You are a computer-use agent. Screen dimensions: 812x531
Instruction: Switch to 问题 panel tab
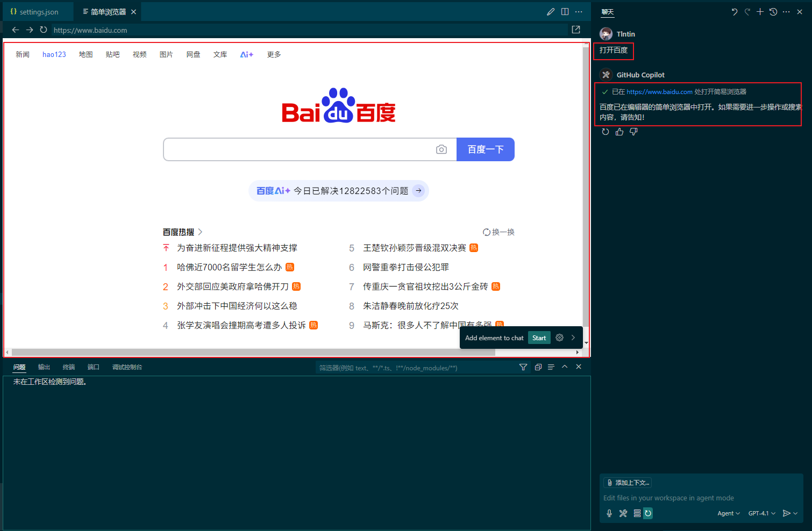coord(19,367)
